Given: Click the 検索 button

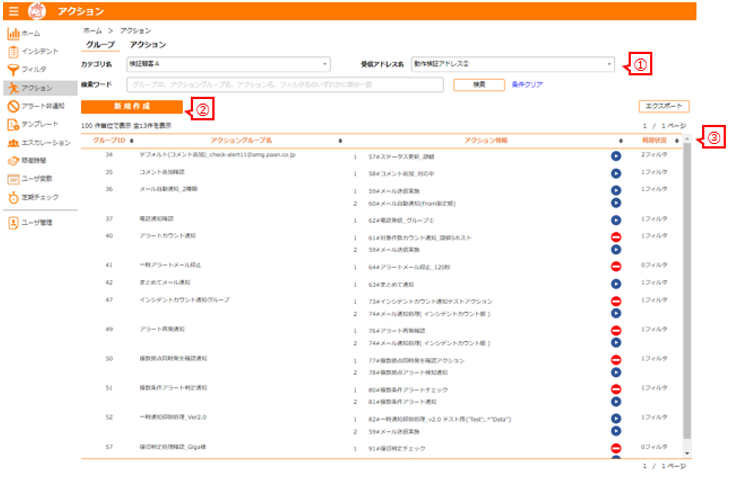Looking at the screenshot, I should (479, 85).
